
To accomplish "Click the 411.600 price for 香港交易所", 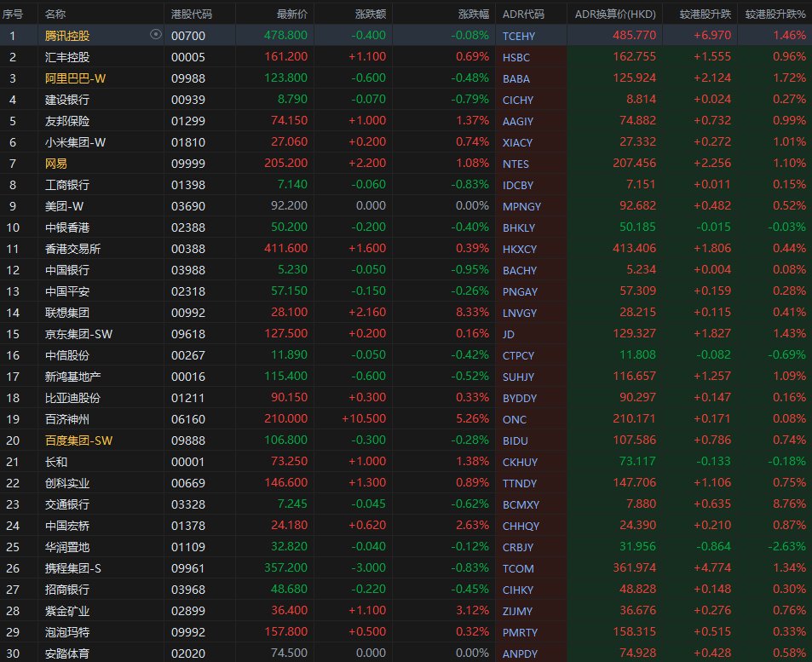I will pos(285,248).
